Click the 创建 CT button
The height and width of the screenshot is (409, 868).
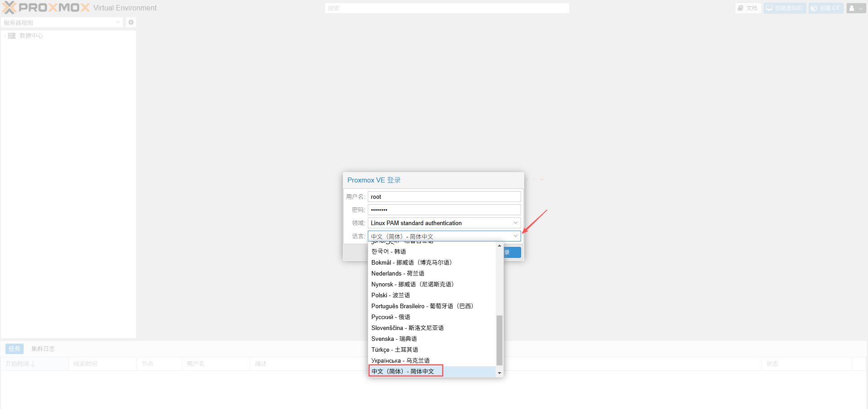click(x=826, y=8)
